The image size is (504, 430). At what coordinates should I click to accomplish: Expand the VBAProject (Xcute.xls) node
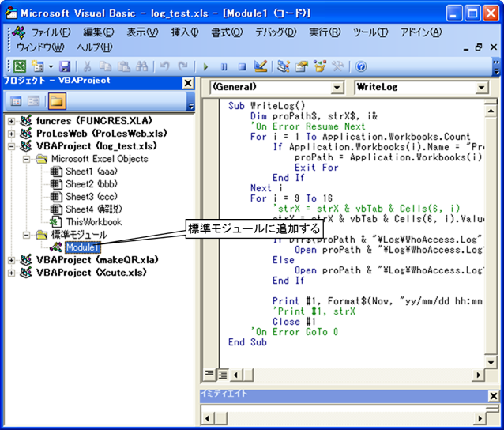[11, 273]
